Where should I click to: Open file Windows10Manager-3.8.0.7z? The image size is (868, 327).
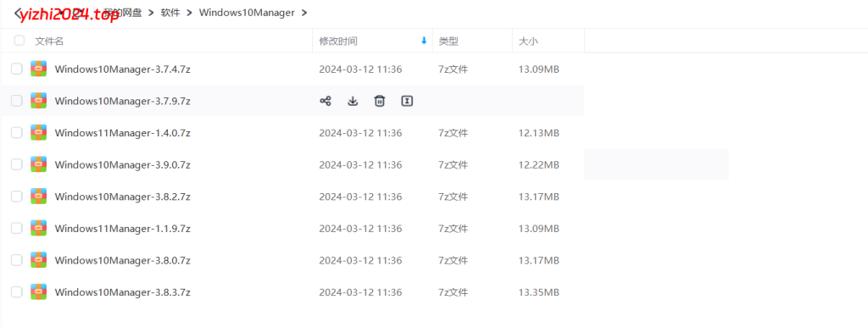[122, 260]
